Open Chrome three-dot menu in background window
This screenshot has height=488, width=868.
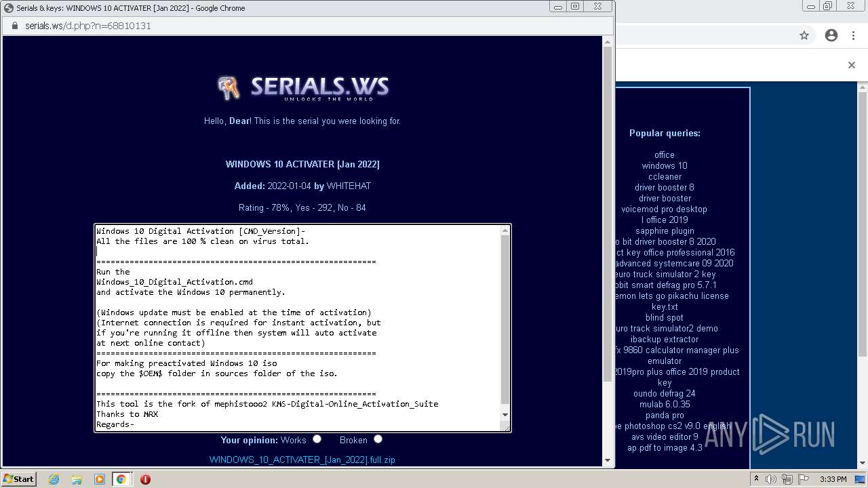(853, 36)
